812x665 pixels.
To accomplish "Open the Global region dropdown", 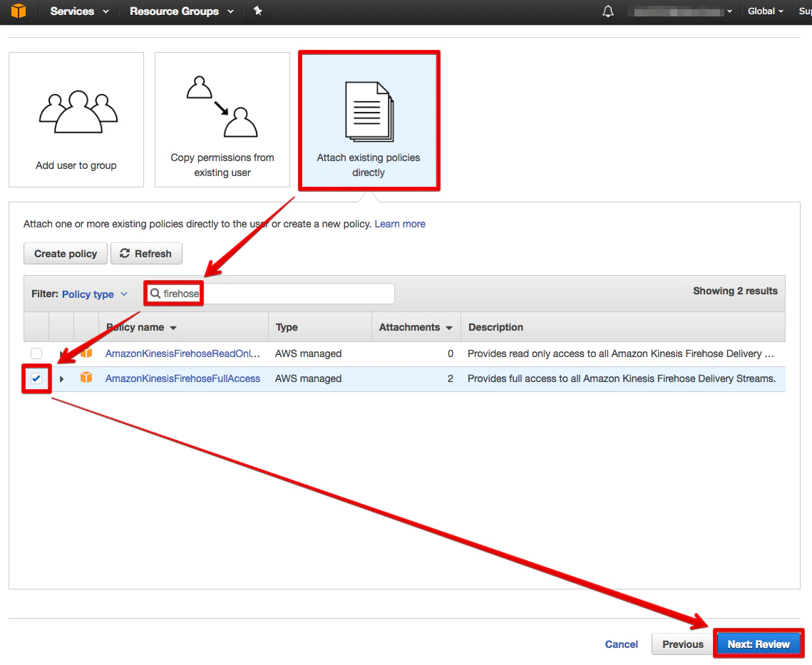I will pyautogui.click(x=765, y=11).
